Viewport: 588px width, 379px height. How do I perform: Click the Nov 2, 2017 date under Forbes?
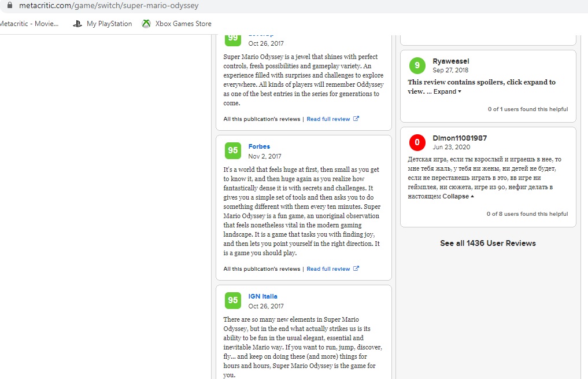click(265, 156)
